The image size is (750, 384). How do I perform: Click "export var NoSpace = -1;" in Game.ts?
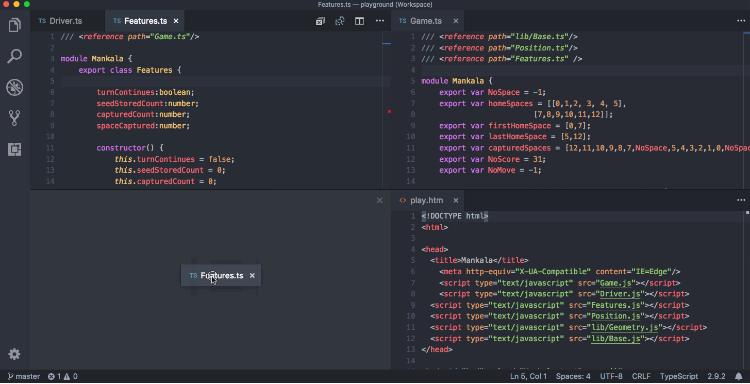click(493, 92)
